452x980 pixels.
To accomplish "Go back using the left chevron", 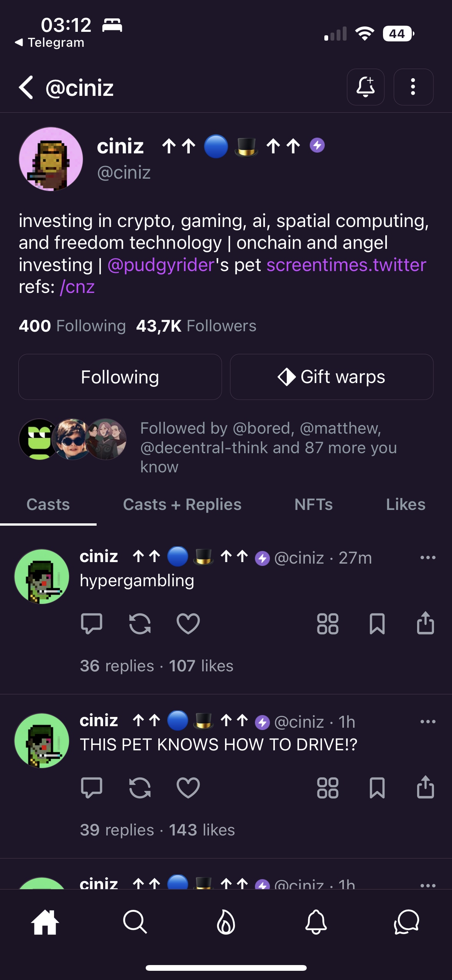I will click(x=26, y=87).
